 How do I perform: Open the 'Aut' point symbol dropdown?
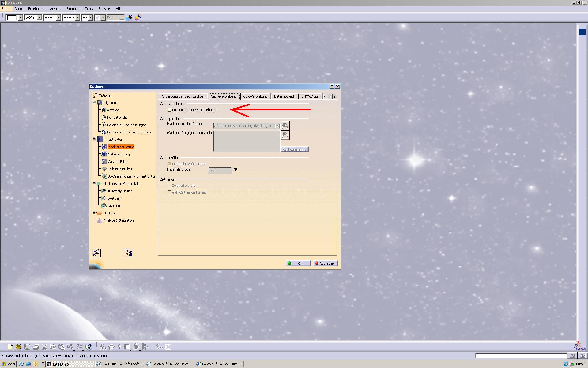click(x=90, y=17)
